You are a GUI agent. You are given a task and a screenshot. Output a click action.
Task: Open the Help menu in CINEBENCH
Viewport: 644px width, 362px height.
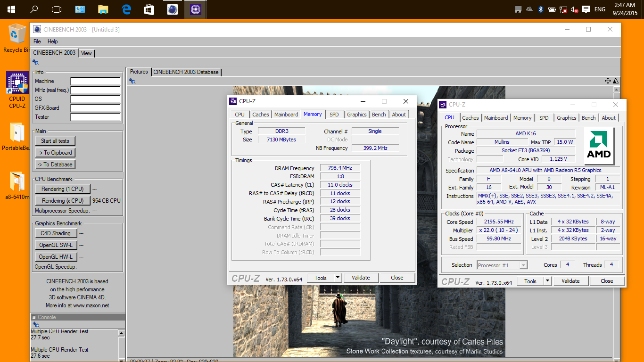point(53,41)
